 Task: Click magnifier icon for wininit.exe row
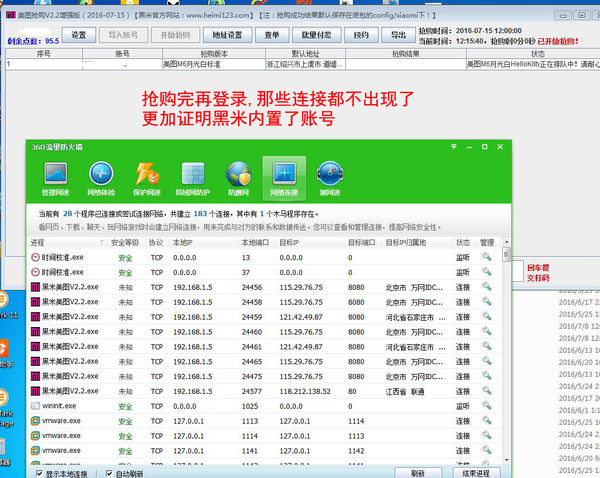487,405
